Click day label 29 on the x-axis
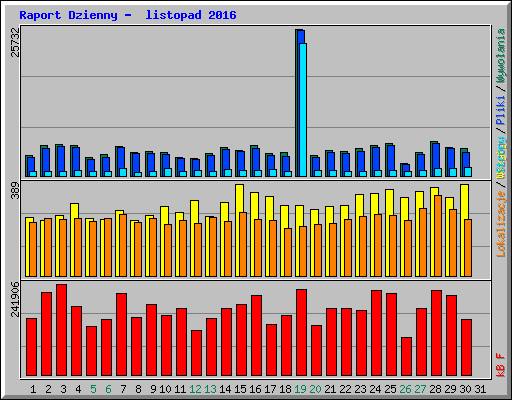512x400 pixels. [x=450, y=389]
